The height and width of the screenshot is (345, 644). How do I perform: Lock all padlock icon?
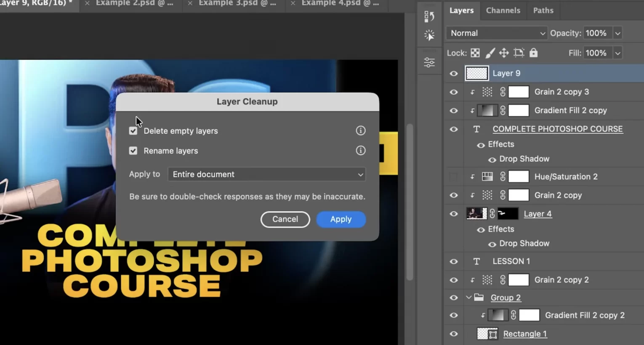[x=533, y=53]
